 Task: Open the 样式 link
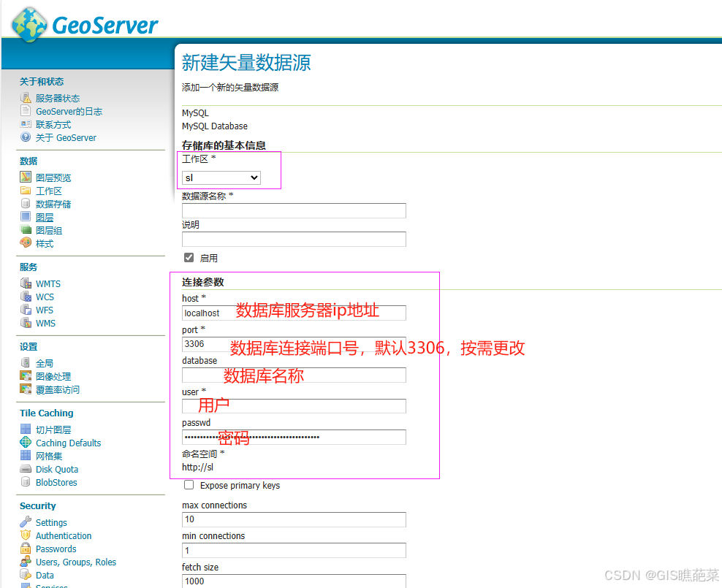(x=45, y=243)
